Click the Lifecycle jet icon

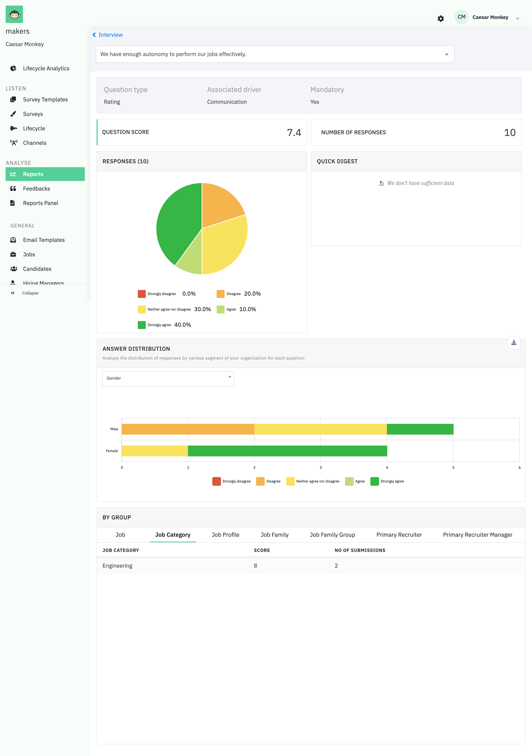[14, 128]
